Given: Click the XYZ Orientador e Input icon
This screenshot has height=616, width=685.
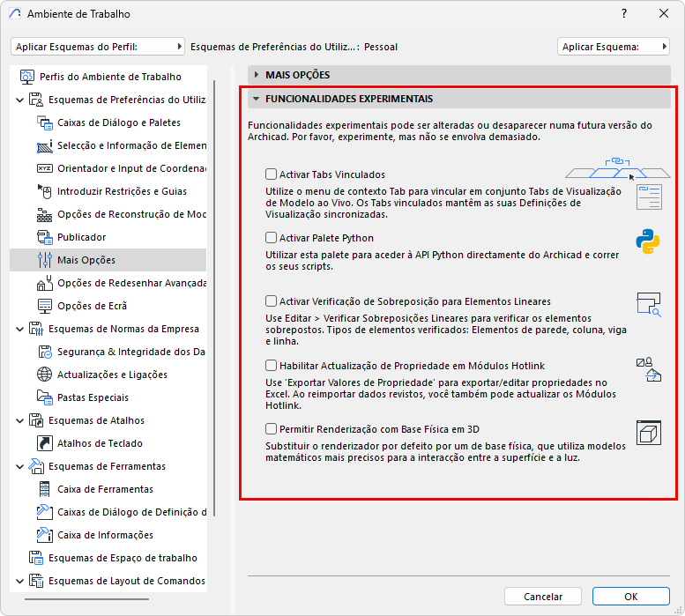Looking at the screenshot, I should [45, 168].
